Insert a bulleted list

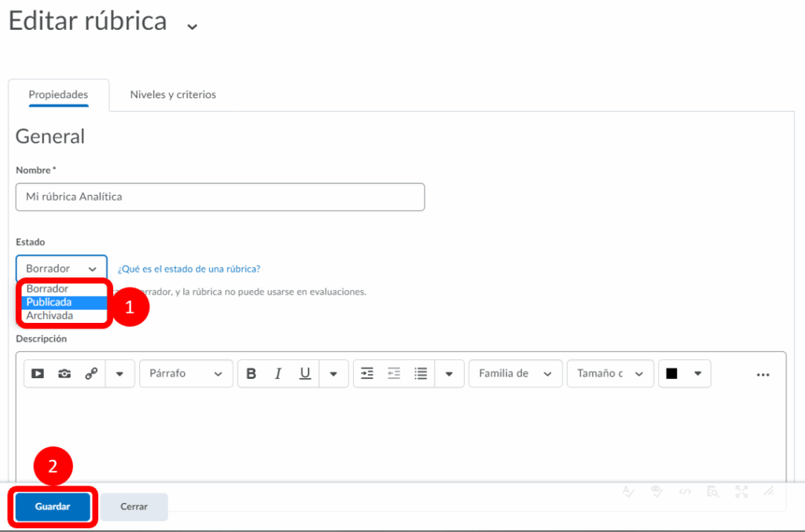[421, 374]
